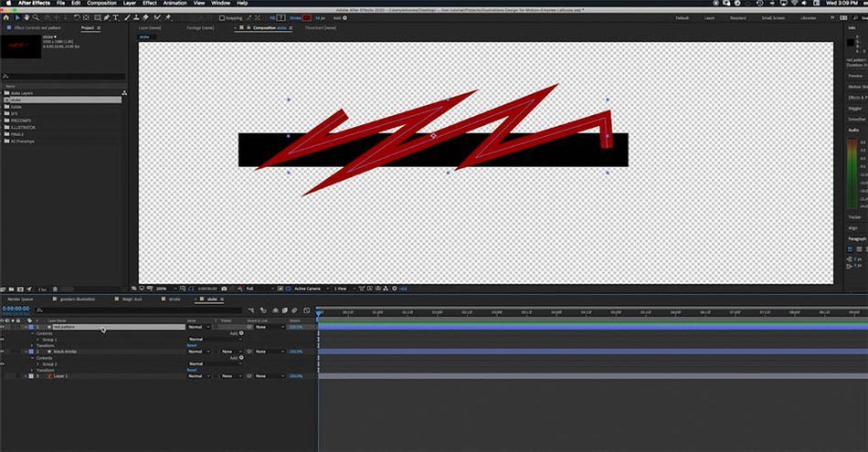The width and height of the screenshot is (868, 452).
Task: Open the Layer menu
Action: tap(130, 3)
